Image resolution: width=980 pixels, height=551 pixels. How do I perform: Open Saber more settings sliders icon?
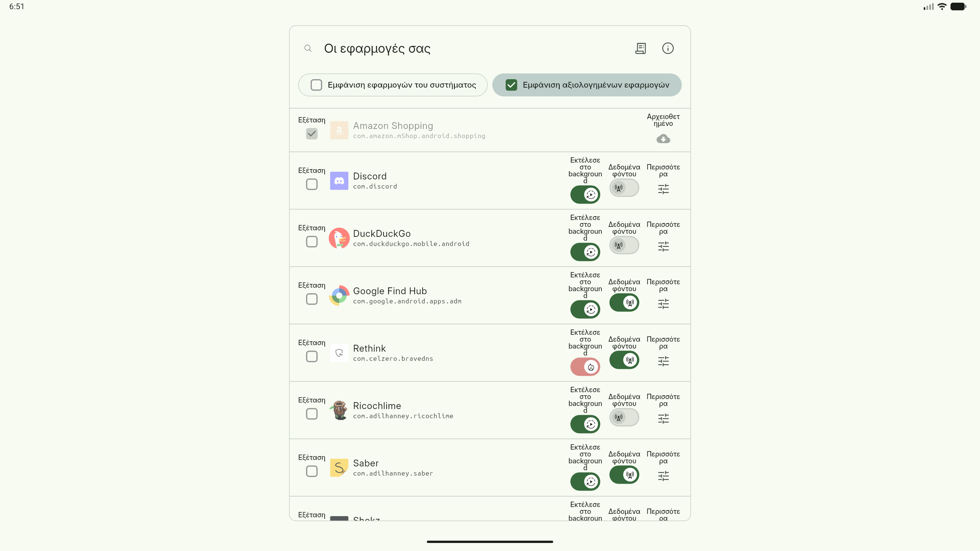[x=663, y=476]
